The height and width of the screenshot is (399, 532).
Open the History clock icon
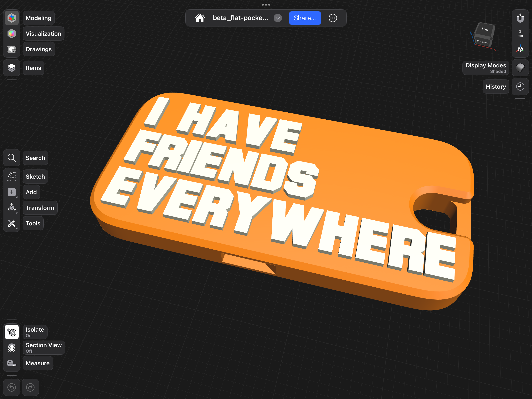520,87
